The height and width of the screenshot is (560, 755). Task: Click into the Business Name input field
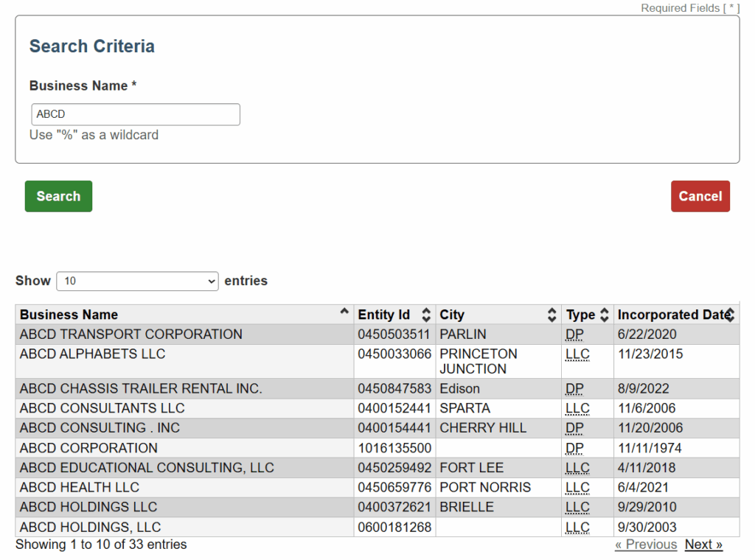136,115
